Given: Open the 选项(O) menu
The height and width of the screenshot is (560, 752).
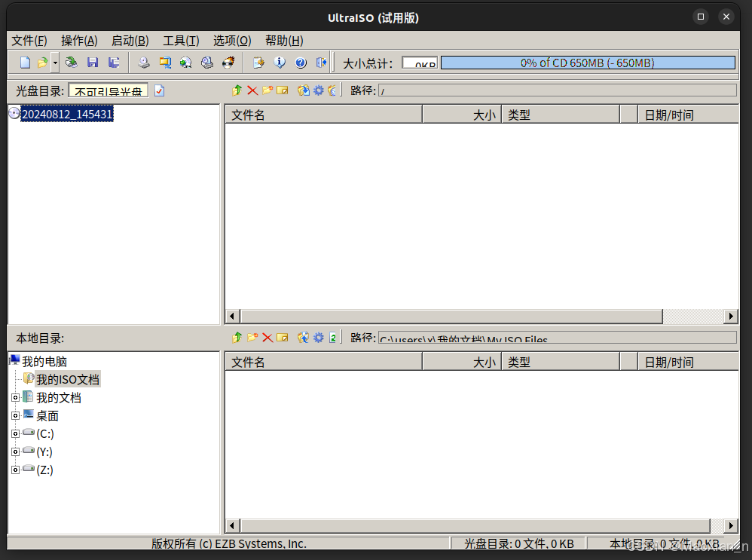Looking at the screenshot, I should (232, 41).
